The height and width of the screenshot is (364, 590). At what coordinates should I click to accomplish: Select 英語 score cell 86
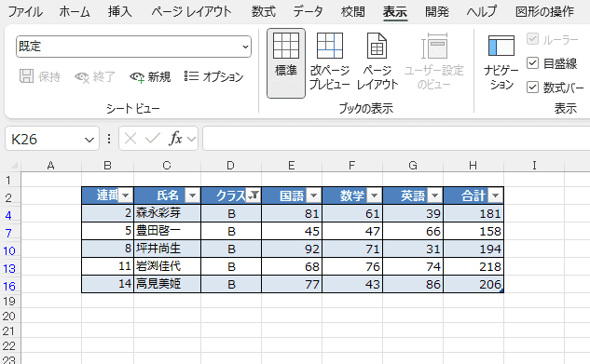point(413,284)
